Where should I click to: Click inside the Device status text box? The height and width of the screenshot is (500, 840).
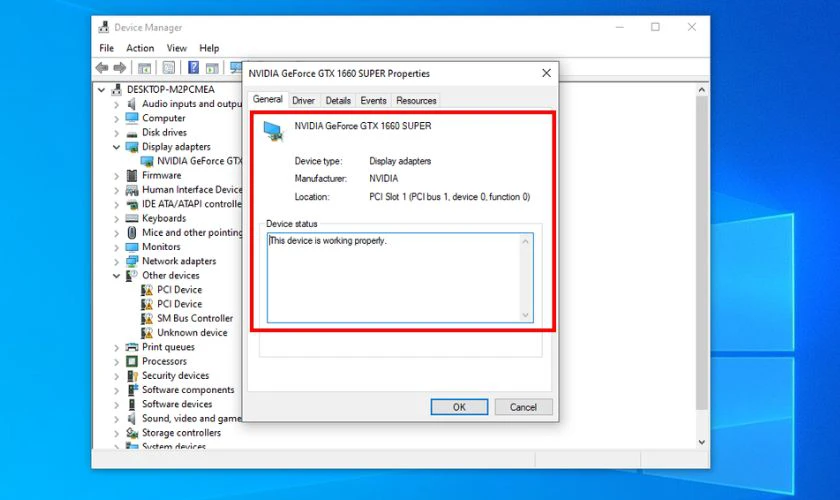(400, 278)
